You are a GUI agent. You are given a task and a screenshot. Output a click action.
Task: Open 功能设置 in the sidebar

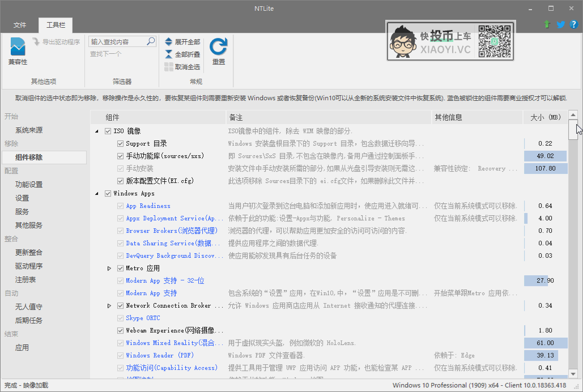(x=29, y=185)
